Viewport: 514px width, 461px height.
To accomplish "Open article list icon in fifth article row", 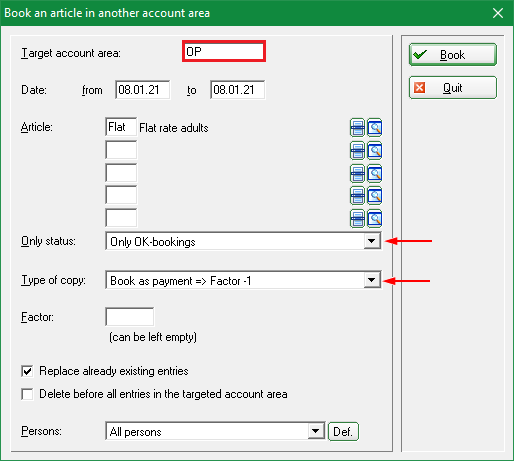I will pos(357,219).
